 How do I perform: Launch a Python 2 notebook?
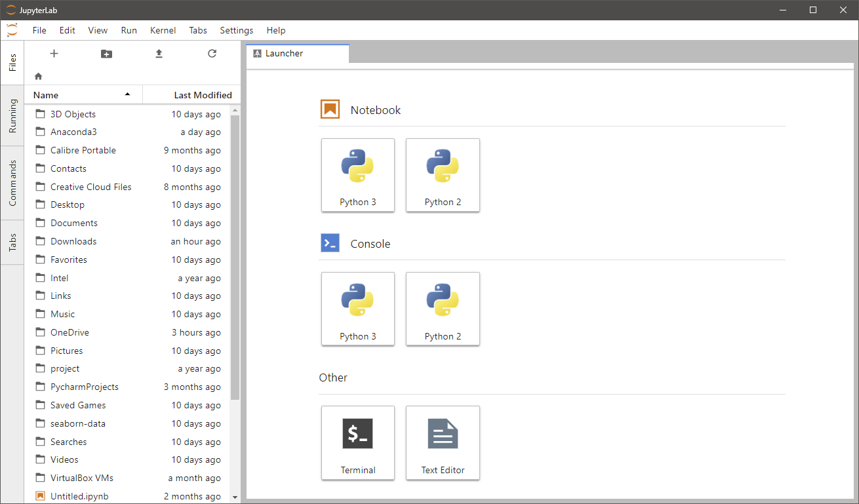443,175
